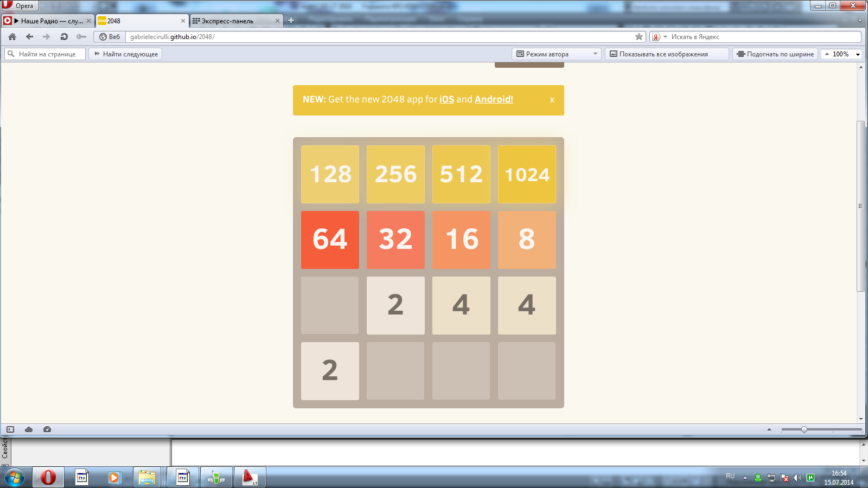Image resolution: width=868 pixels, height=488 pixels.
Task: Switch the RU input language indicator
Action: coord(730,476)
